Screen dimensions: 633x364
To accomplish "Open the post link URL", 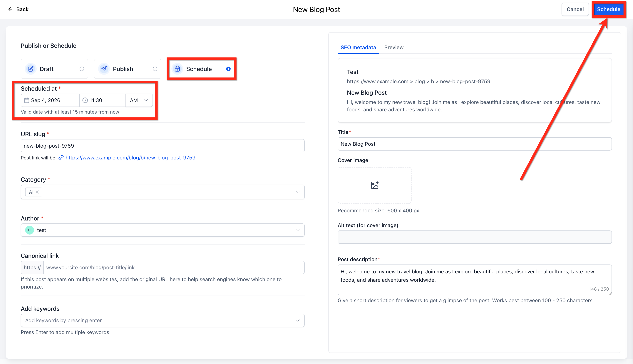I will pyautogui.click(x=130, y=158).
